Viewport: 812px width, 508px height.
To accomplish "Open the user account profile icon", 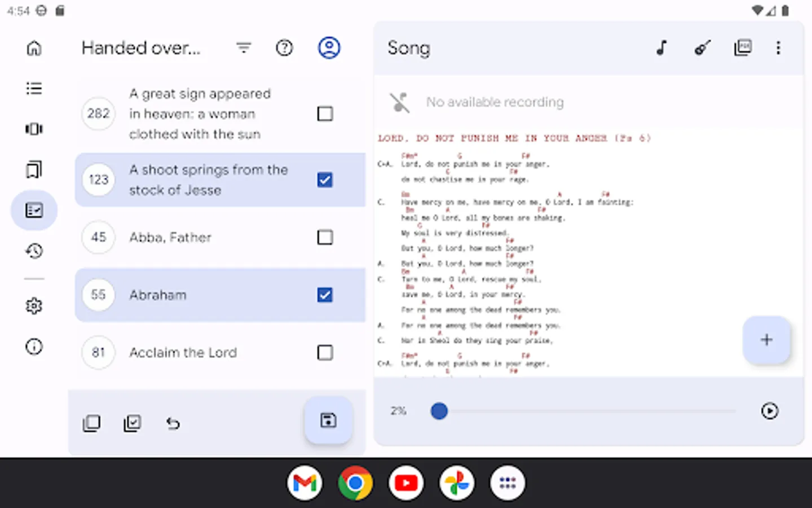I will (329, 48).
